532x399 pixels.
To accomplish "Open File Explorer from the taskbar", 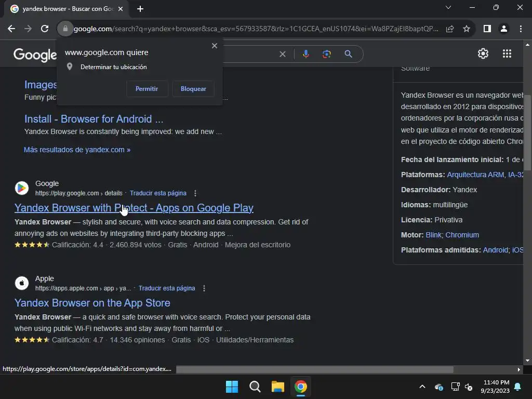I will point(278,387).
